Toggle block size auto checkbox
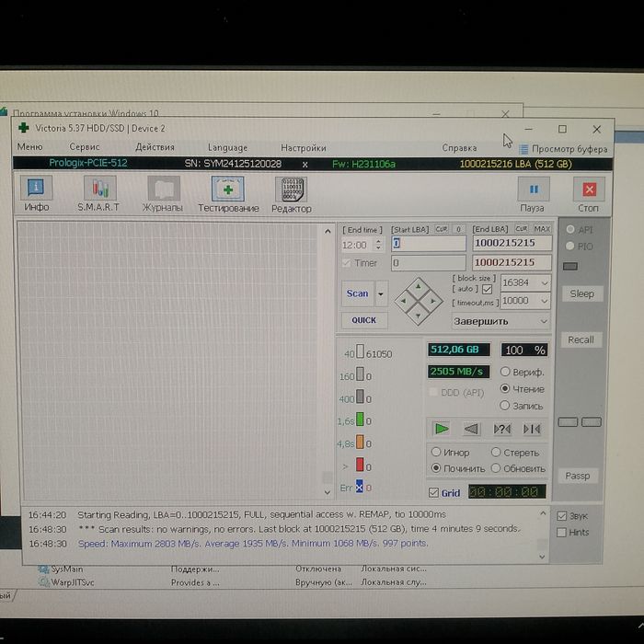 coord(487,289)
